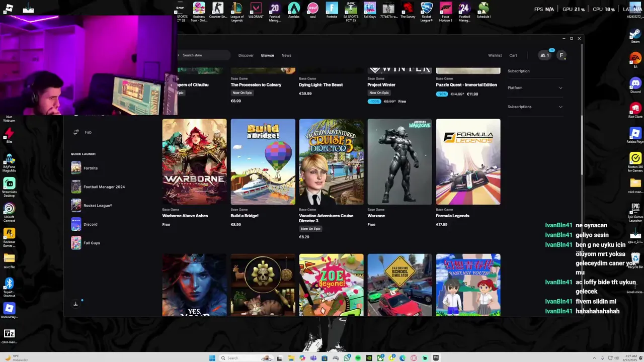Open Warborne Above Ashes game thumbnail
This screenshot has height=362, width=644.
[194, 162]
